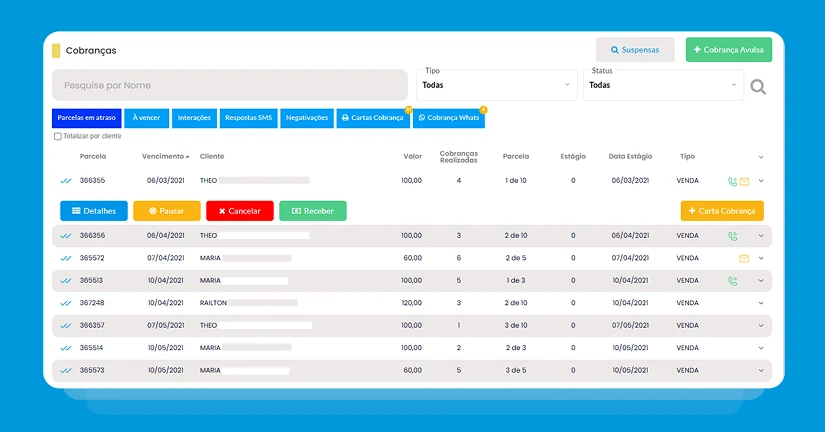Image resolution: width=825 pixels, height=432 pixels.
Task: Click the Cobrança Avulsa button
Action: [x=729, y=49]
